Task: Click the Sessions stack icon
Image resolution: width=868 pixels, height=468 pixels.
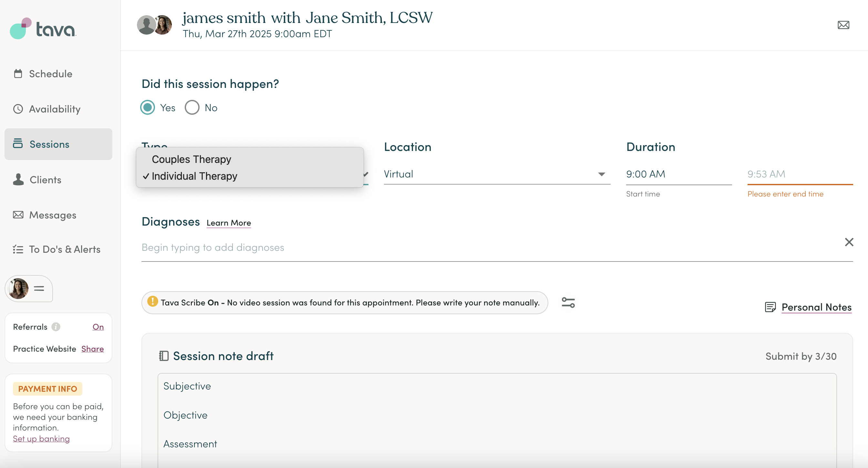Action: point(18,143)
